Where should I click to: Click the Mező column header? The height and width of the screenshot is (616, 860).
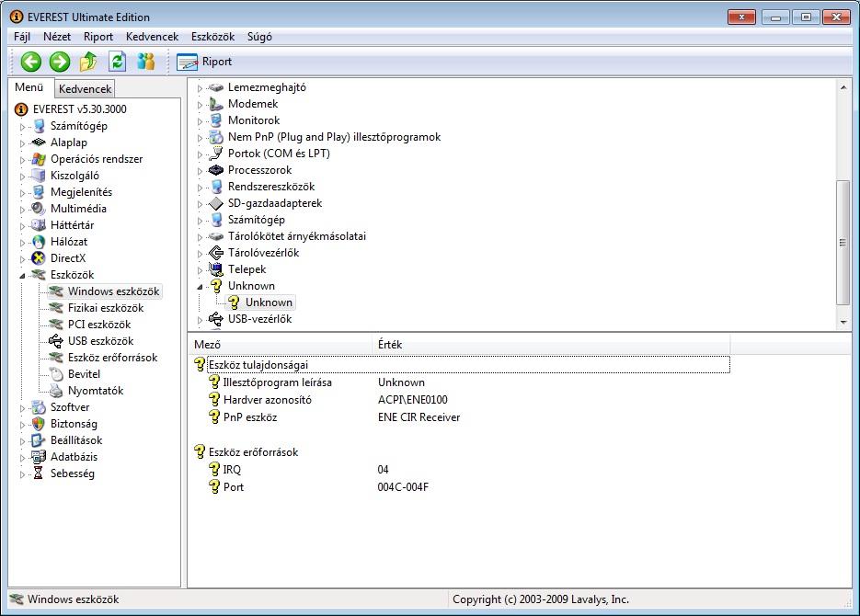(281, 345)
